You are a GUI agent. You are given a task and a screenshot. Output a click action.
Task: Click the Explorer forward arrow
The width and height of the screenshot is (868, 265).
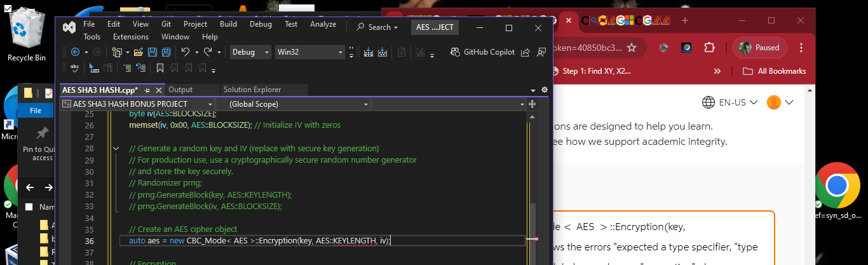click(49, 187)
